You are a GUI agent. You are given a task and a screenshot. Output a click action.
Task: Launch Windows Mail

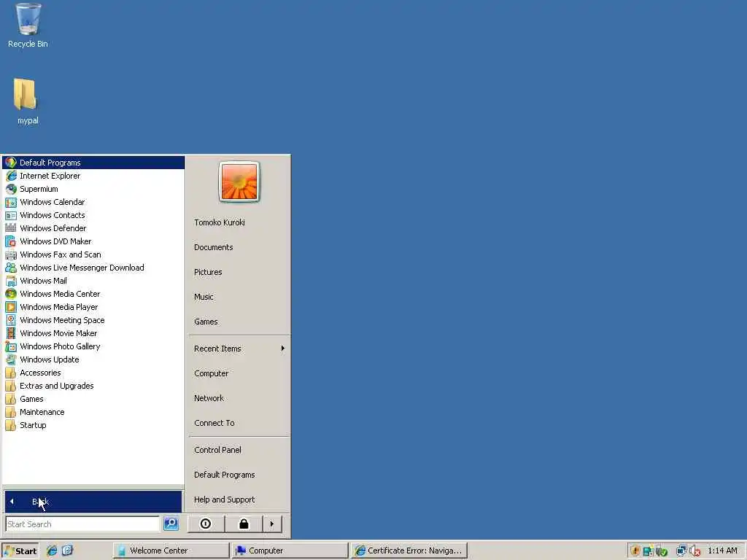coord(93,281)
